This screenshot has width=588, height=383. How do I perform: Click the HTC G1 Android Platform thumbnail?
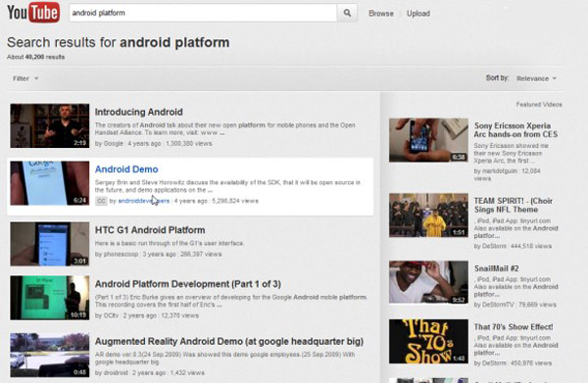tap(50, 244)
